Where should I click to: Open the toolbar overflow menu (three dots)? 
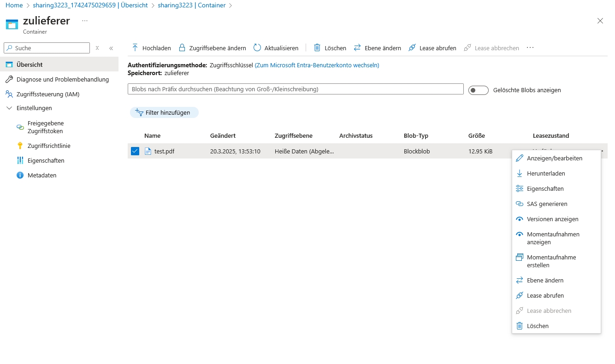(530, 48)
